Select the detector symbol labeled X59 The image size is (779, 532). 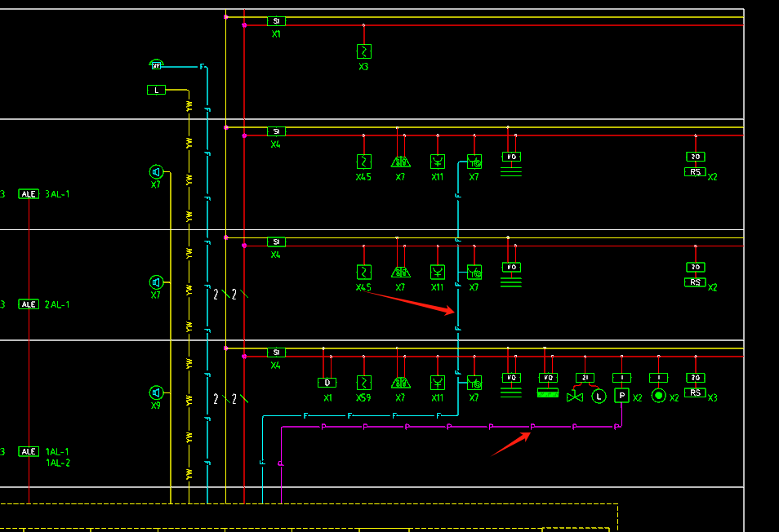click(x=363, y=383)
